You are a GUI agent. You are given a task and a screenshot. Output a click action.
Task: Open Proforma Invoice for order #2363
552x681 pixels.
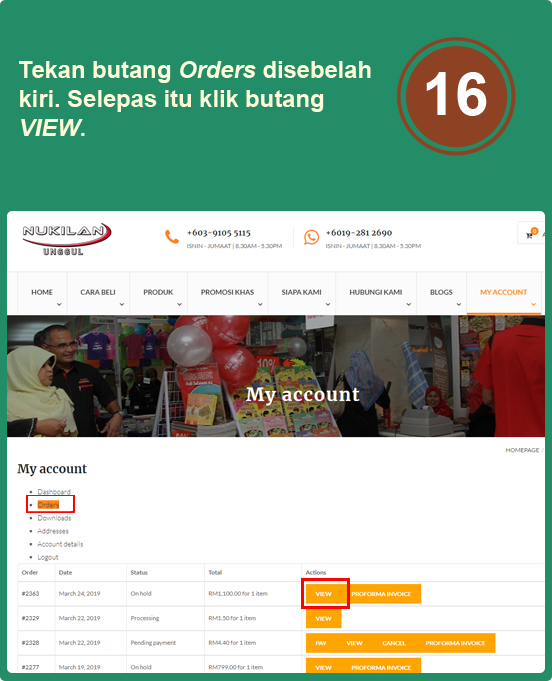pos(381,594)
